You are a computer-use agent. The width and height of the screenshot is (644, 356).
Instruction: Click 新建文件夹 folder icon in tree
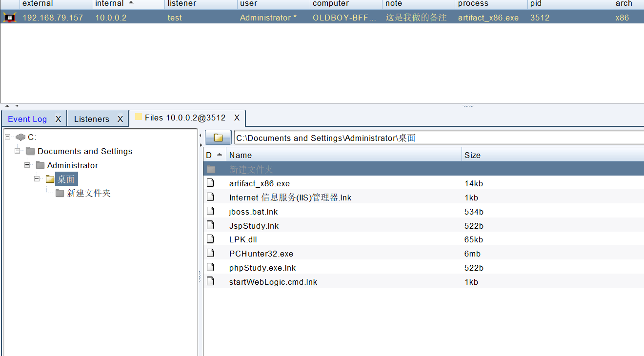(x=60, y=193)
